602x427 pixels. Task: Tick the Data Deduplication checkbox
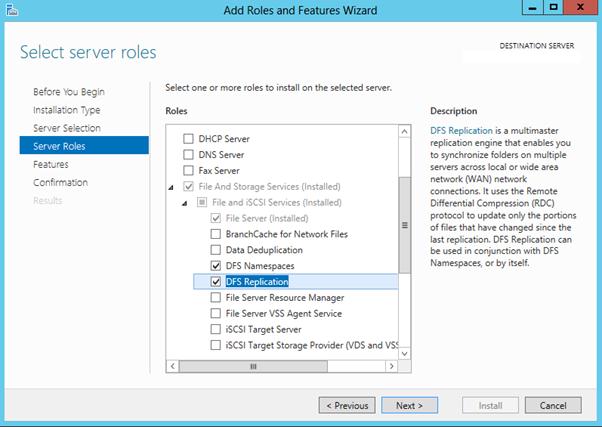pyautogui.click(x=216, y=249)
